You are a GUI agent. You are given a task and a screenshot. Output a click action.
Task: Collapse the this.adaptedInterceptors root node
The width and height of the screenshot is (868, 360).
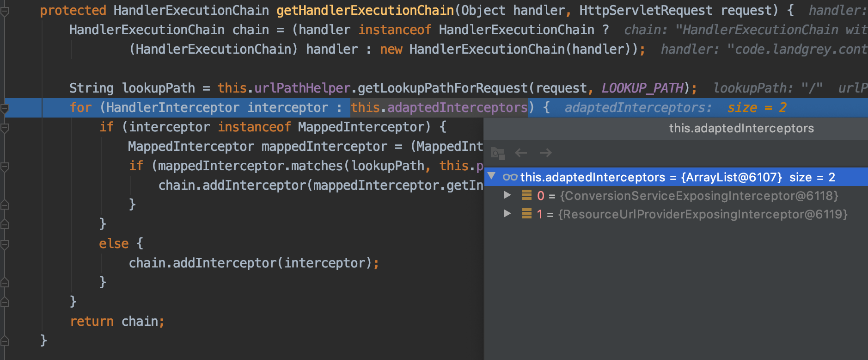click(x=492, y=176)
